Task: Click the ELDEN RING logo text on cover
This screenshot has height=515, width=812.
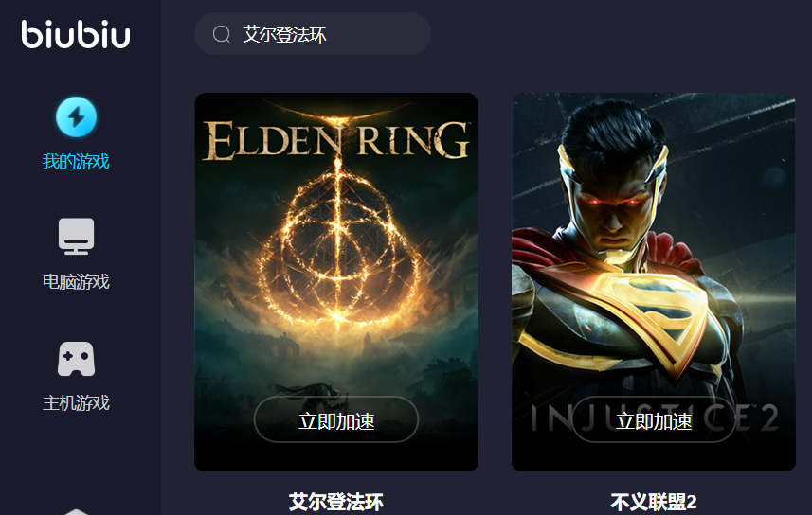Action: (336, 141)
